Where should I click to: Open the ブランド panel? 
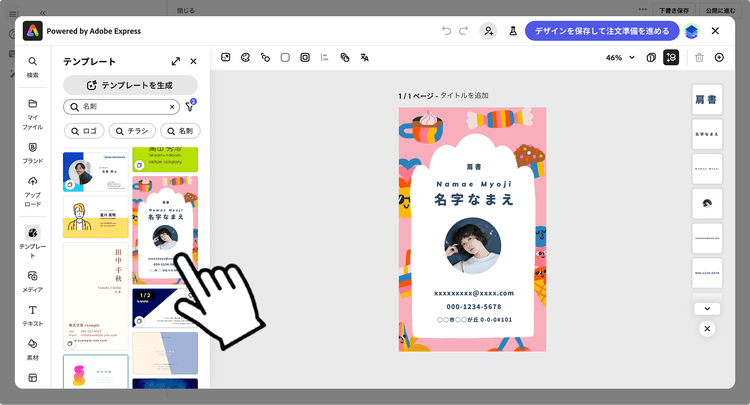coord(33,153)
